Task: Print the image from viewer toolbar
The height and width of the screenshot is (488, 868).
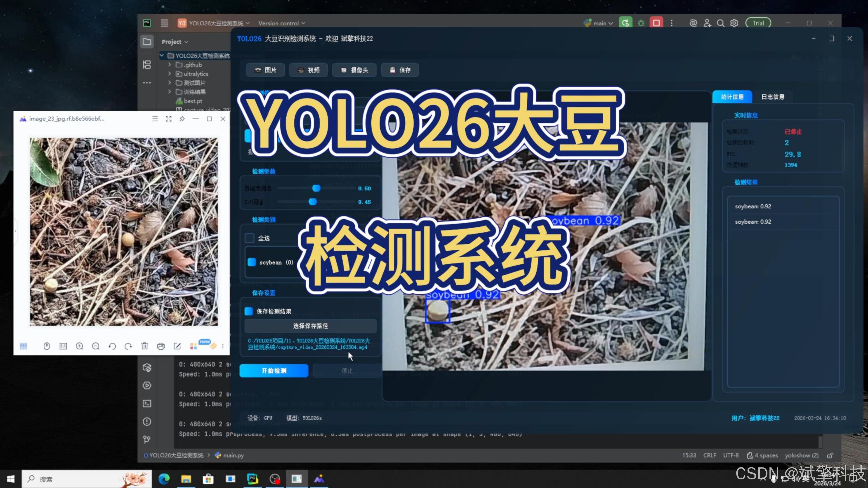Action: coord(161,346)
